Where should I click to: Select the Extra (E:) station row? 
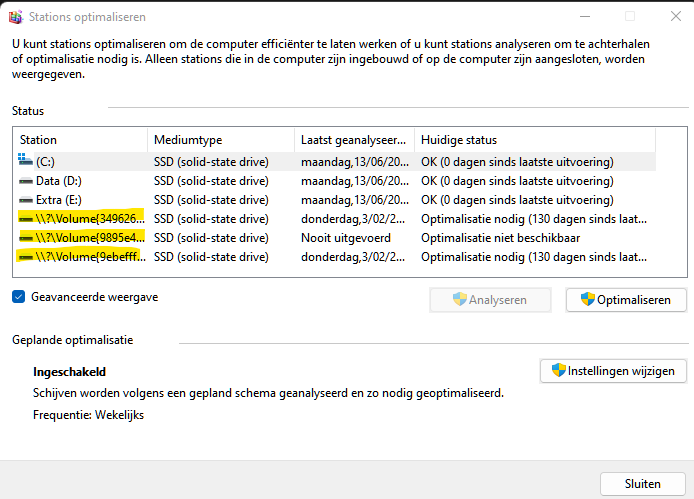(x=335, y=200)
